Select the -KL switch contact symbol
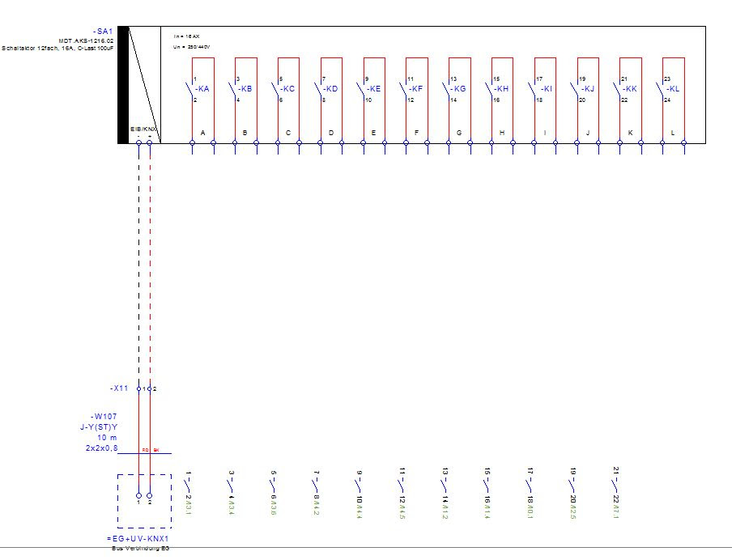Screen dimensions: 732x560 pyautogui.click(x=660, y=89)
